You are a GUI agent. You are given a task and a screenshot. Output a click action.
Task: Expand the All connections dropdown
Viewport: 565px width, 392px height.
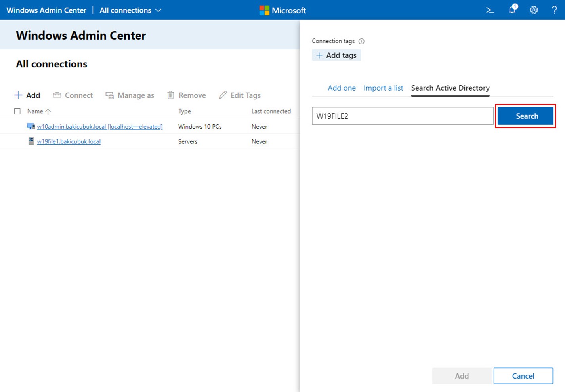(x=130, y=10)
